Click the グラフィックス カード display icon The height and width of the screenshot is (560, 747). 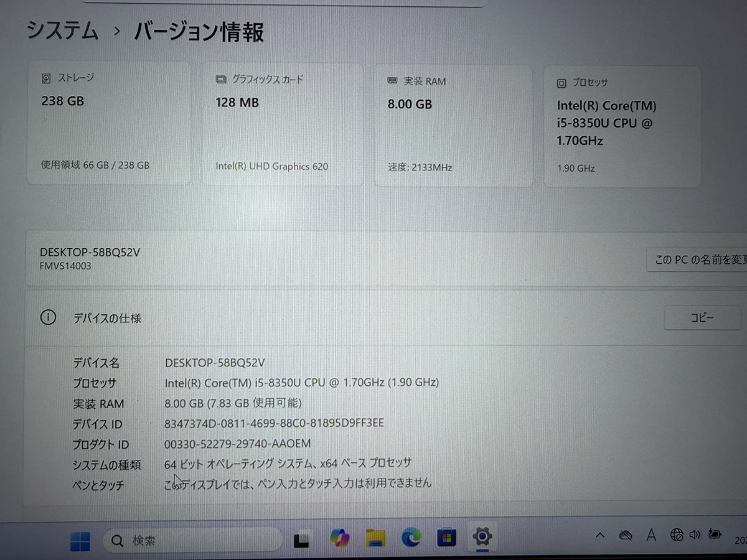pos(221,80)
